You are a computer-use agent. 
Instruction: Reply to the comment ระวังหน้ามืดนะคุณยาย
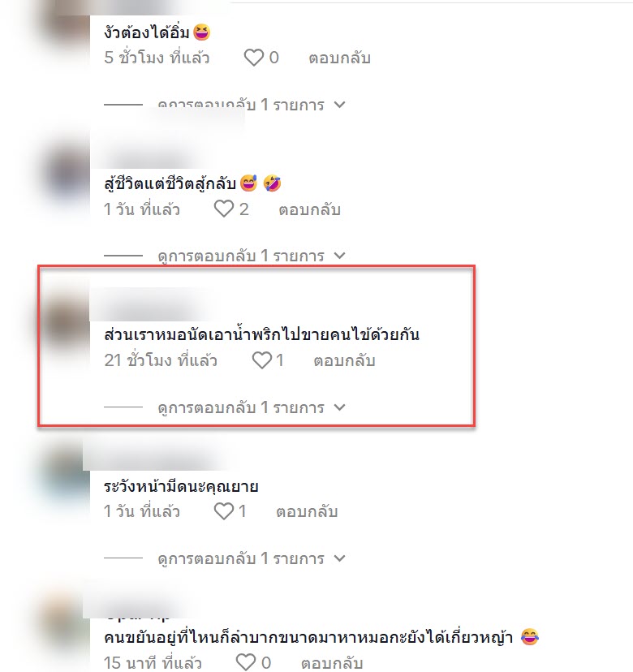click(307, 512)
